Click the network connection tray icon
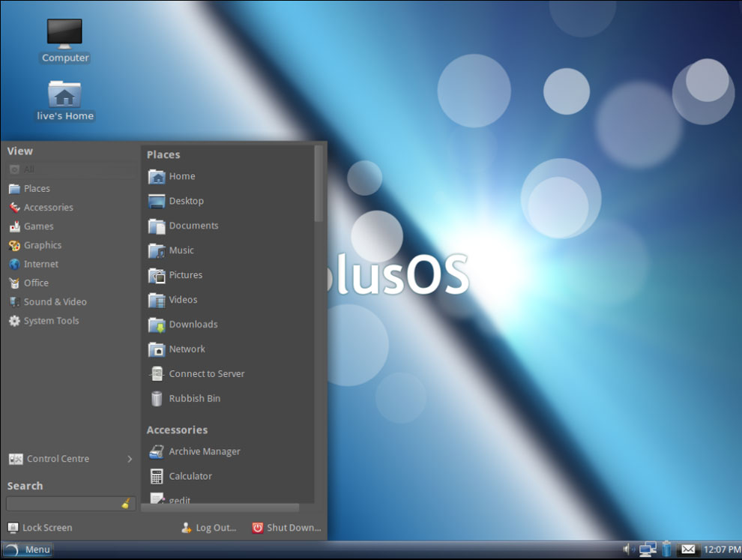The width and height of the screenshot is (742, 560). tap(648, 549)
